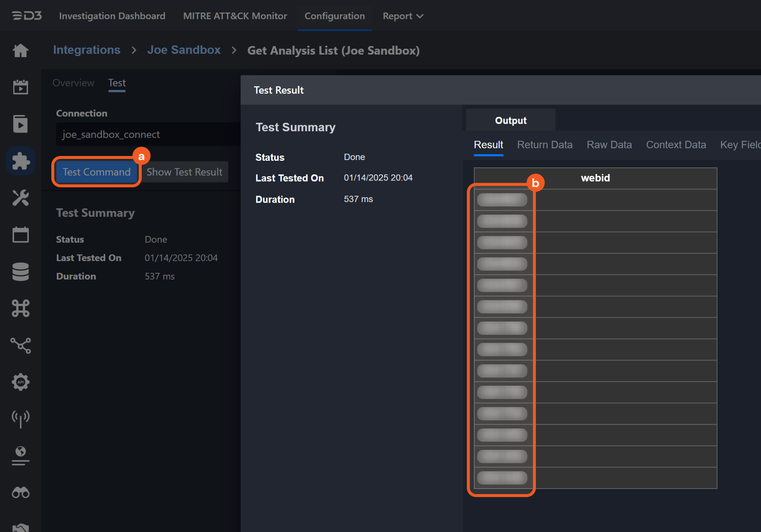
Task: Click the database stack icon
Action: (20, 271)
